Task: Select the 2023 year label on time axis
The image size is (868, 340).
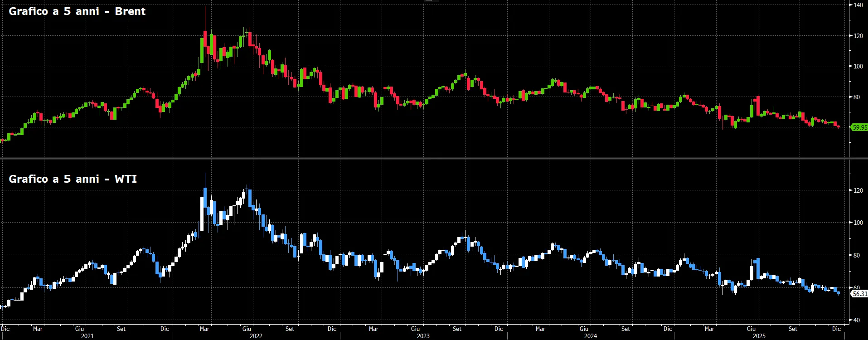Action: (423, 336)
